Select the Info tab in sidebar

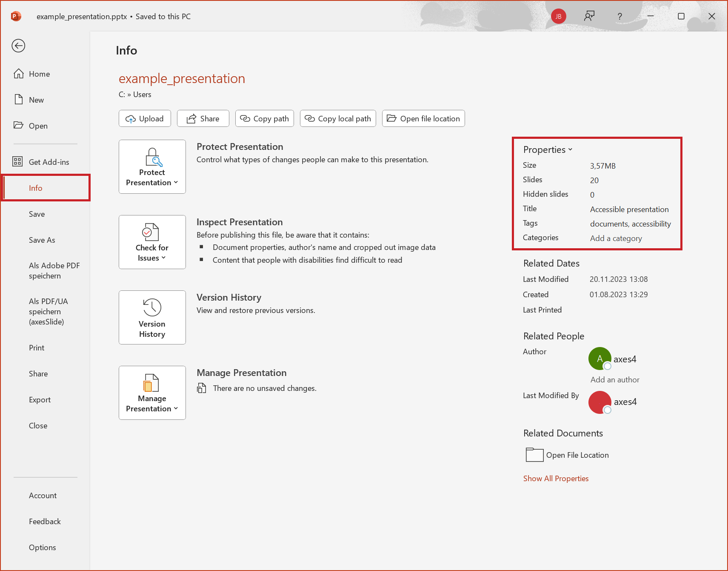coord(46,188)
